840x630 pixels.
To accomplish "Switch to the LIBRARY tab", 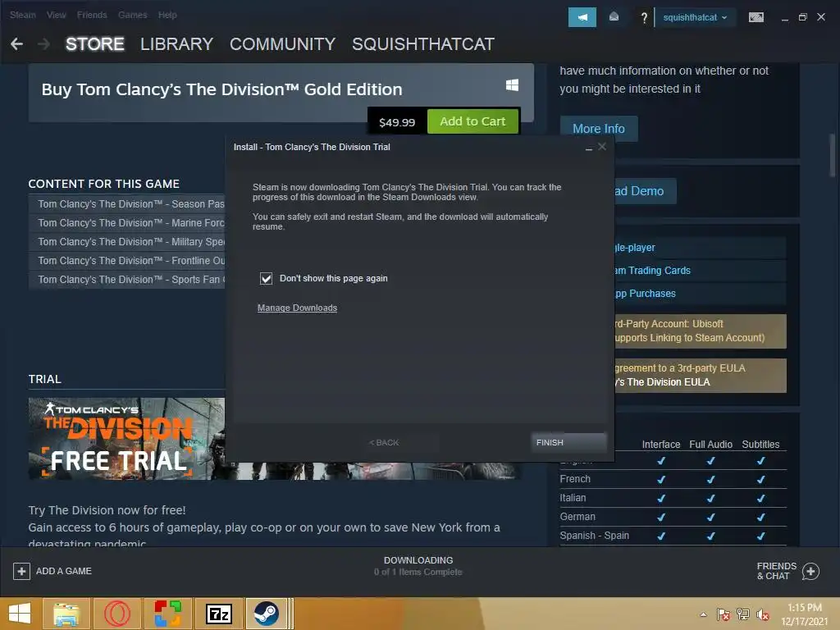I will point(177,44).
